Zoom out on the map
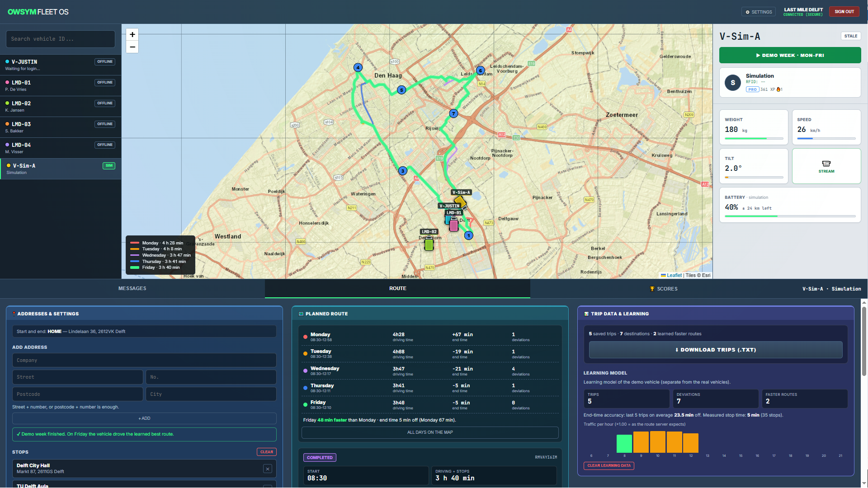Screen dimensions: 868x488 pyautogui.click(x=132, y=47)
